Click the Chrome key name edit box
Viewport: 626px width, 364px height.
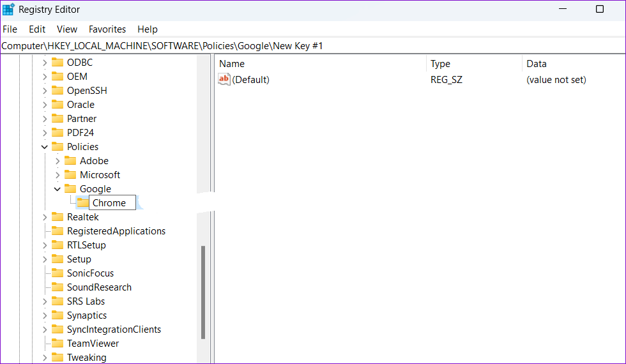click(x=112, y=203)
